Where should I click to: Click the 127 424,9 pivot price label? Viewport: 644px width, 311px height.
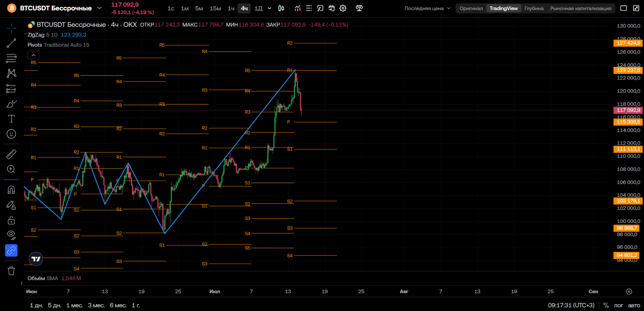[628, 43]
